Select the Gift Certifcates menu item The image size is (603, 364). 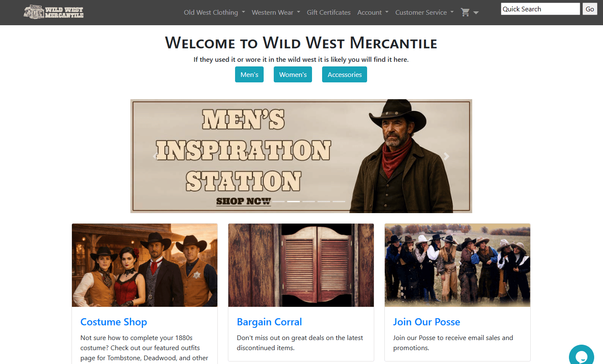pyautogui.click(x=328, y=12)
